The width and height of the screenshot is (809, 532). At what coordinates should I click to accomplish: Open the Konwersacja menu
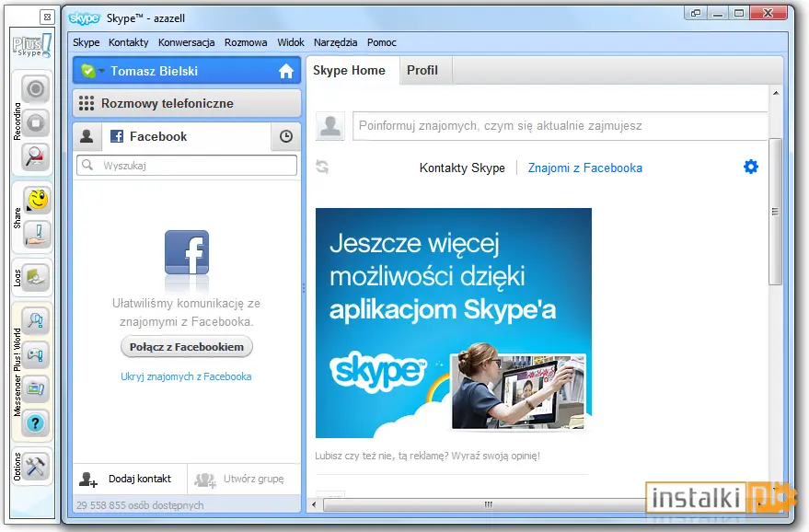tap(186, 42)
